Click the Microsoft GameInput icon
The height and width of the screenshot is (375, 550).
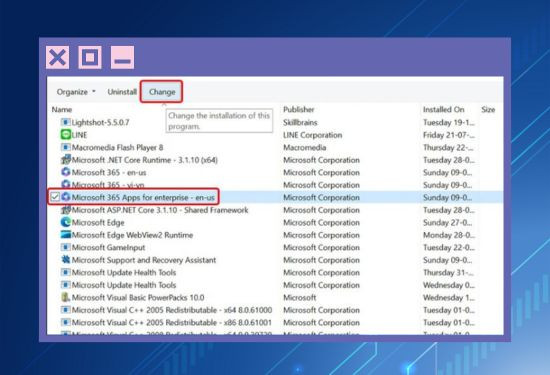(66, 247)
